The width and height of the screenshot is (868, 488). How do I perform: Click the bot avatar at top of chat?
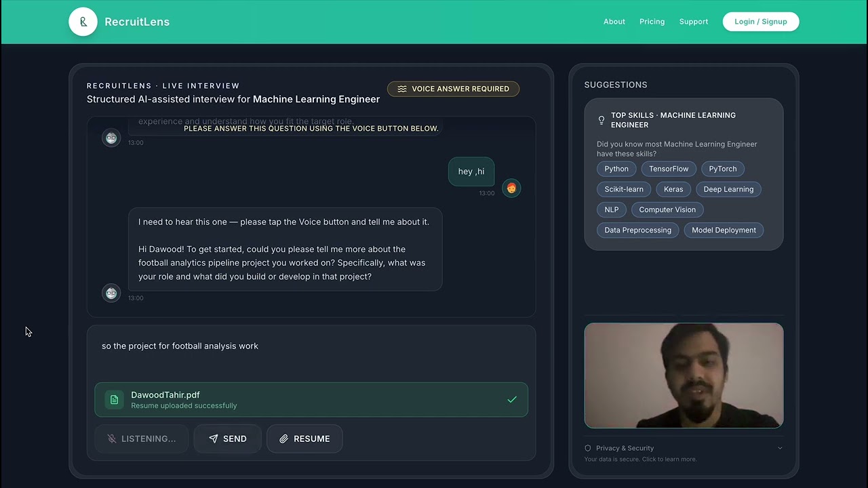tap(111, 138)
